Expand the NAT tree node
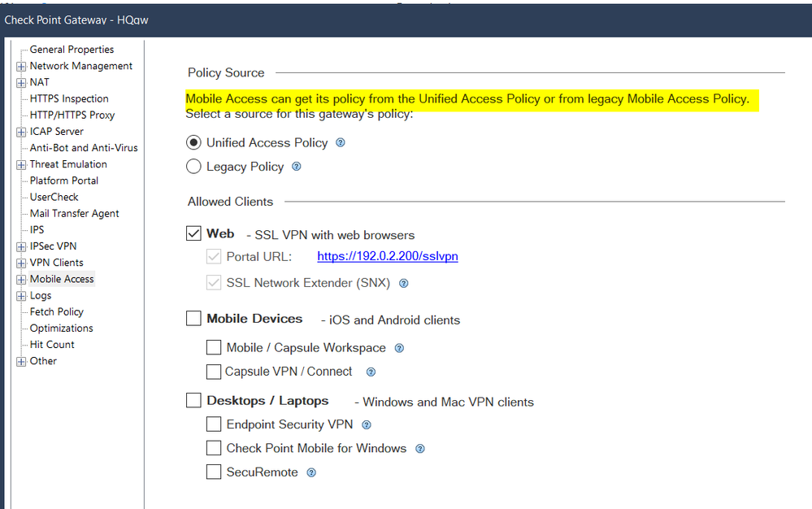Screen dimensions: 812x509 (x=21, y=83)
